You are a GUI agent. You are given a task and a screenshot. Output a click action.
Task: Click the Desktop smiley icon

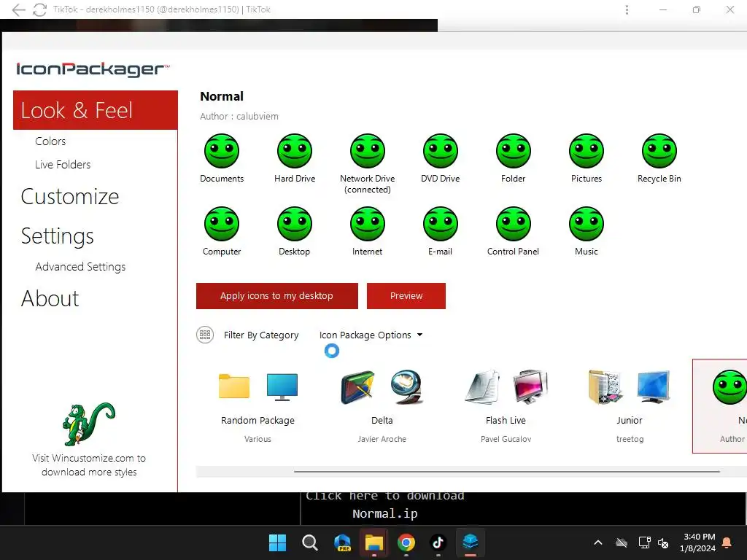click(x=295, y=224)
